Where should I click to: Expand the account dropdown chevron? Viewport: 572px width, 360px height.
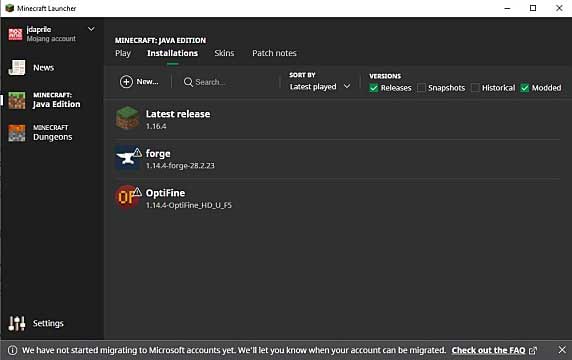coord(91,29)
